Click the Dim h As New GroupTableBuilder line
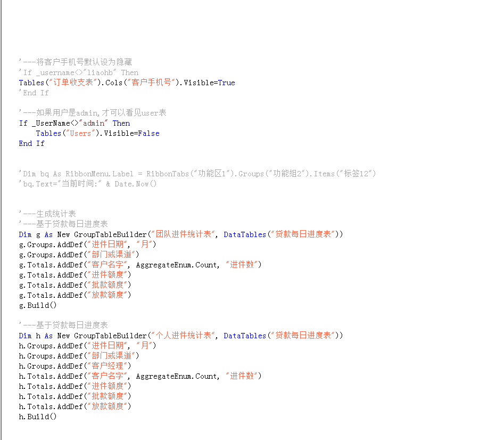Screen dimensions: 504x440 pos(181,336)
